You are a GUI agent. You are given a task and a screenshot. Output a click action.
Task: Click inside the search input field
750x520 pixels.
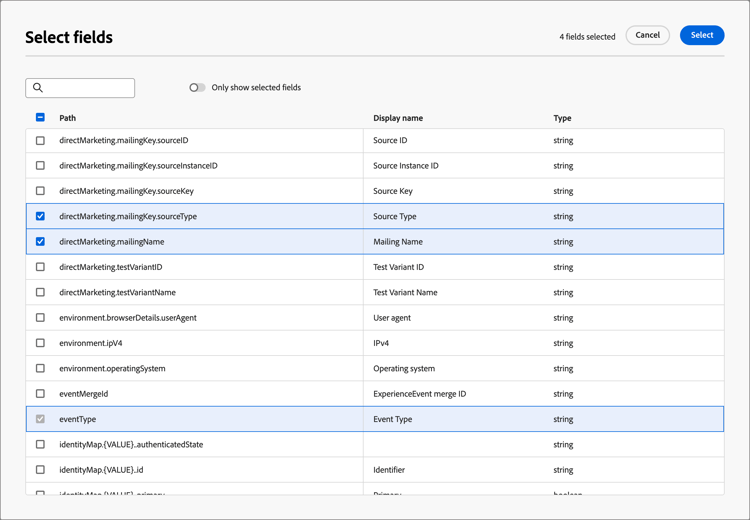point(88,88)
